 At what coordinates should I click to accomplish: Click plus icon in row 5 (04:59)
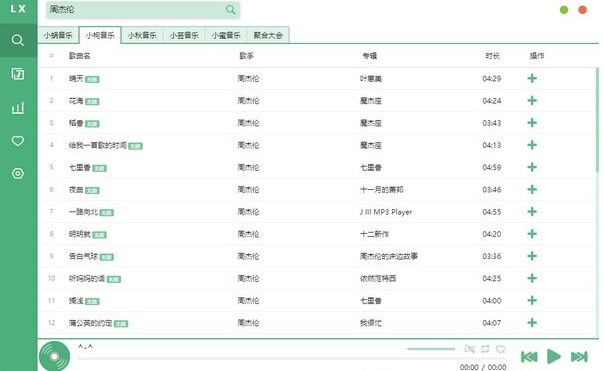coord(532,167)
